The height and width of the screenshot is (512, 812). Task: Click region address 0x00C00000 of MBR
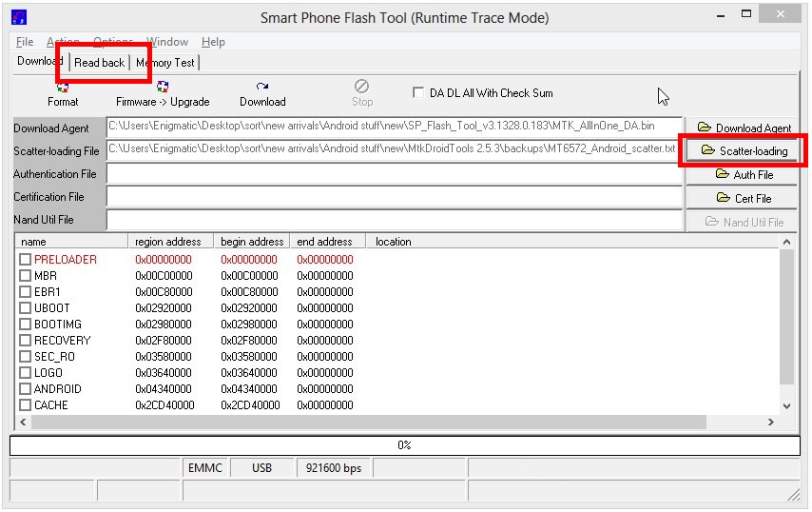[x=164, y=276]
